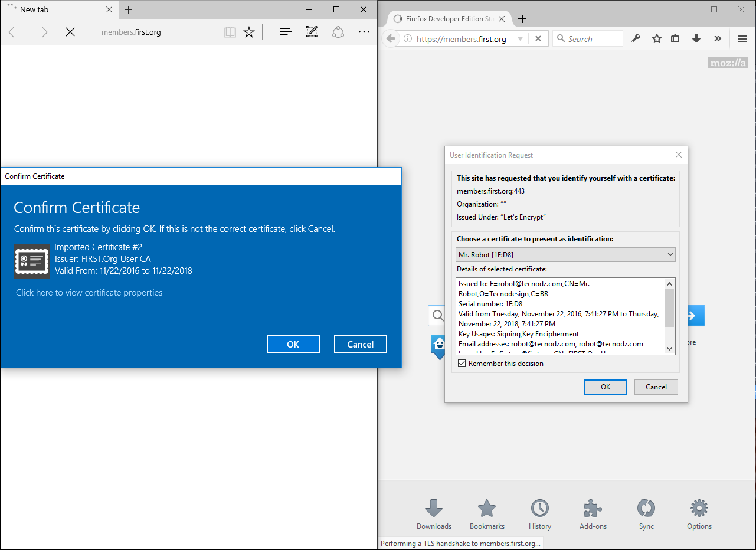Click here to view certificate properties
756x550 pixels.
point(89,293)
